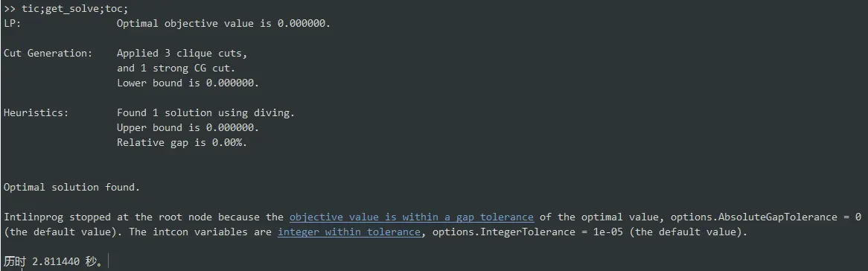Click the 'Lower bound is 0.000000.' line
Image resolution: width=868 pixels, height=271 pixels.
[188, 83]
